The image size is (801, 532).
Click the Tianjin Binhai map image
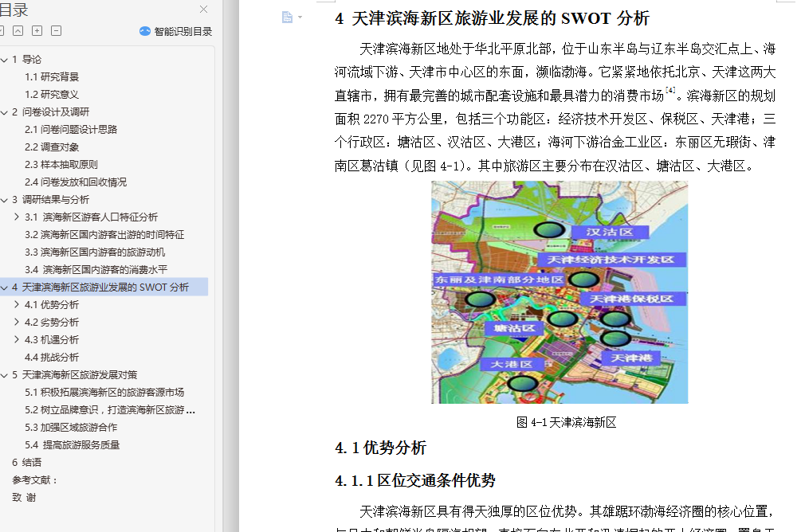pyautogui.click(x=560, y=292)
